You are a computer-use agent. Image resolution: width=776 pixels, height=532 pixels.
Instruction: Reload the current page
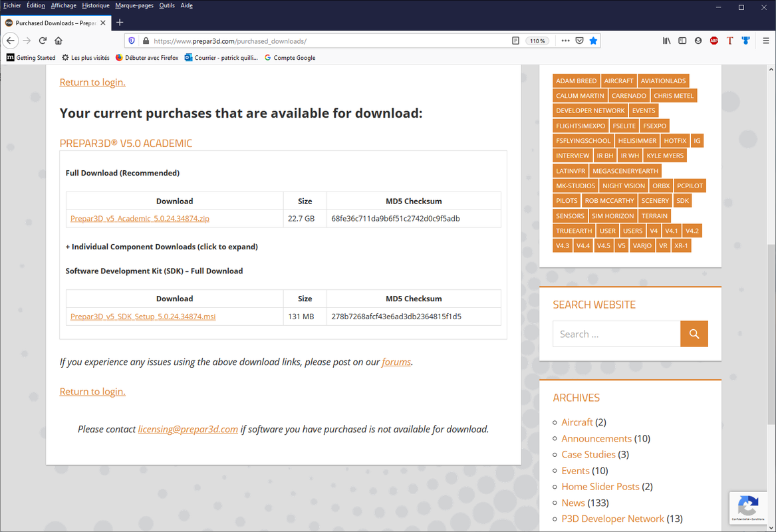pos(43,41)
